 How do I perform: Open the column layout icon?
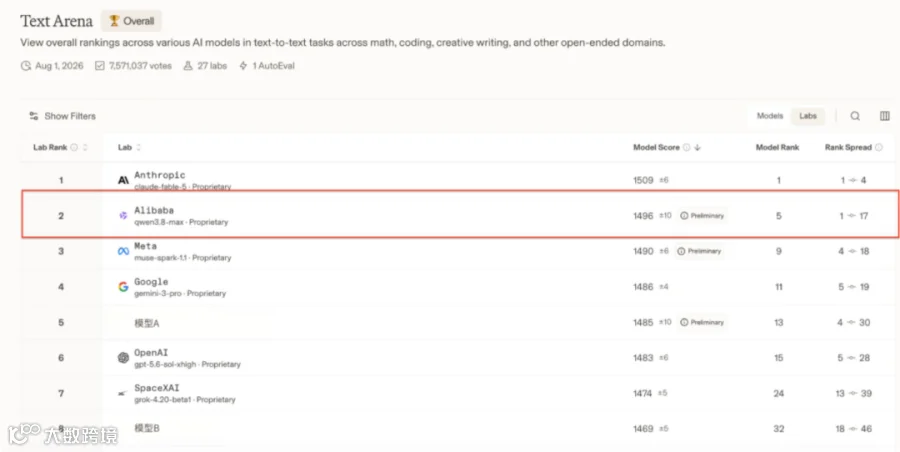click(x=885, y=116)
